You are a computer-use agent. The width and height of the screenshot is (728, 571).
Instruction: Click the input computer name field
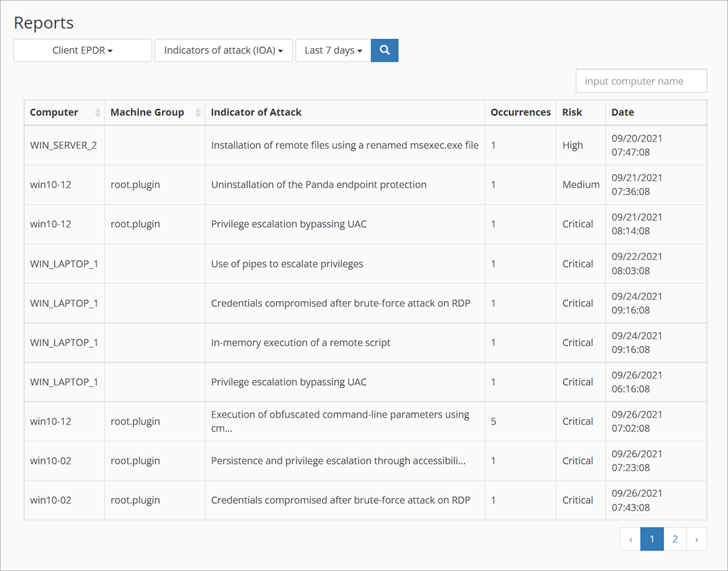click(641, 80)
